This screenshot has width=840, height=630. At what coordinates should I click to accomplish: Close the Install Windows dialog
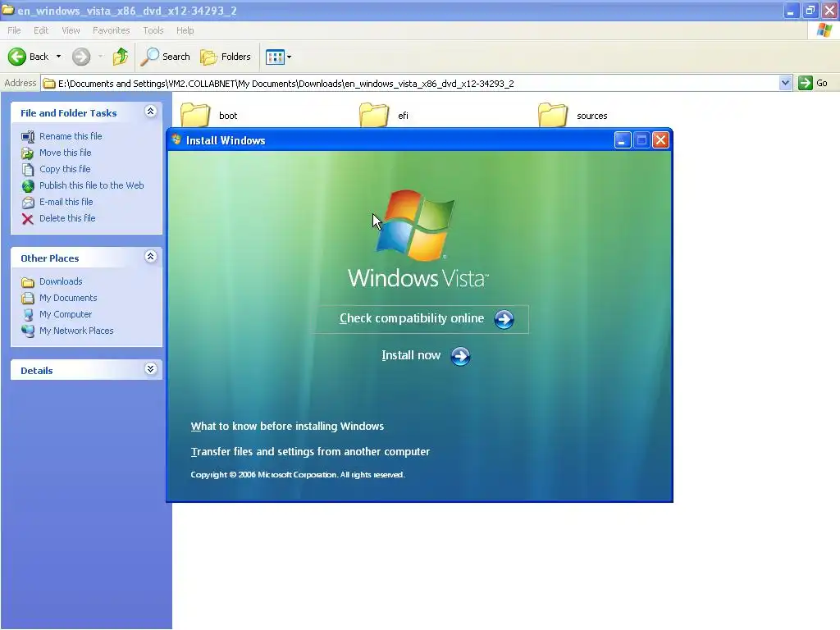click(660, 140)
